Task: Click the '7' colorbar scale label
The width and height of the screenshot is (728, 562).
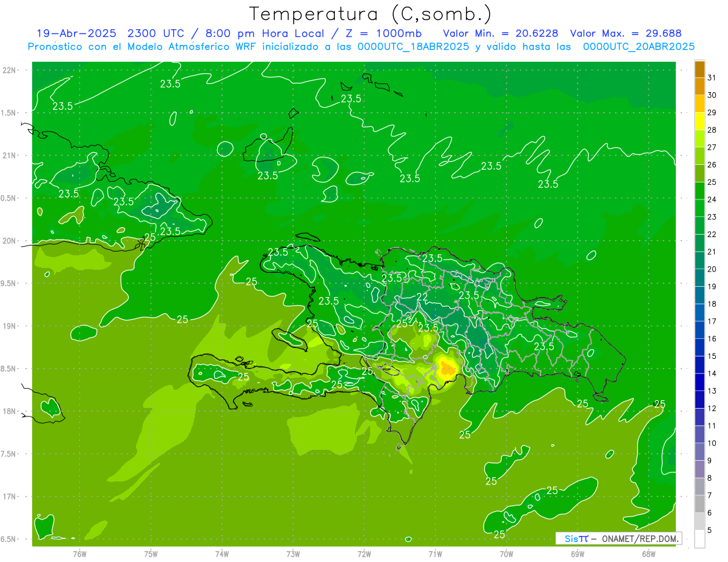Action: 710,495
